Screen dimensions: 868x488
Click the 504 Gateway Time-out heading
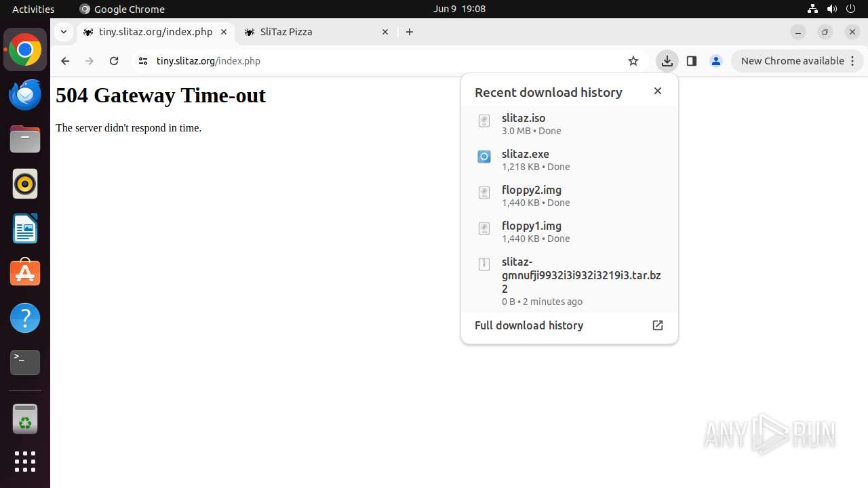tap(161, 96)
